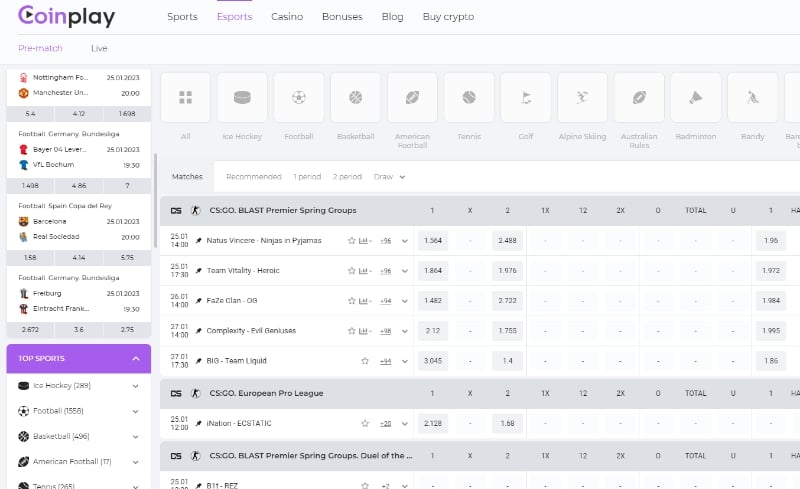Image resolution: width=800 pixels, height=489 pixels.
Task: Expand Natus Vincere - Ninjas in Pyjamas markets chevron
Action: pyautogui.click(x=405, y=241)
